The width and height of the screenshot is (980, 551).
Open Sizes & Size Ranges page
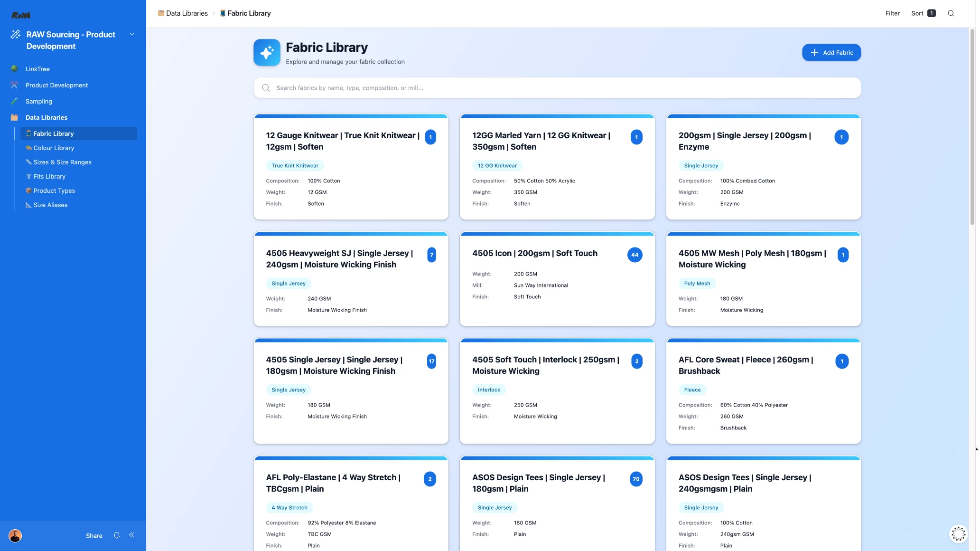[x=62, y=162]
